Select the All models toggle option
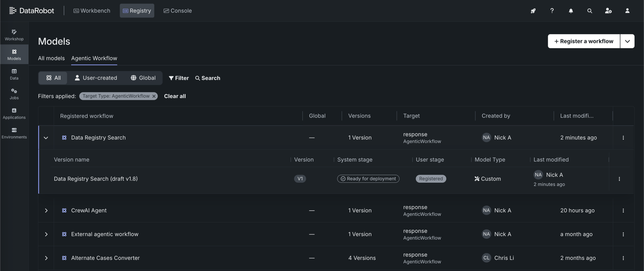This screenshot has width=644, height=271. click(53, 78)
